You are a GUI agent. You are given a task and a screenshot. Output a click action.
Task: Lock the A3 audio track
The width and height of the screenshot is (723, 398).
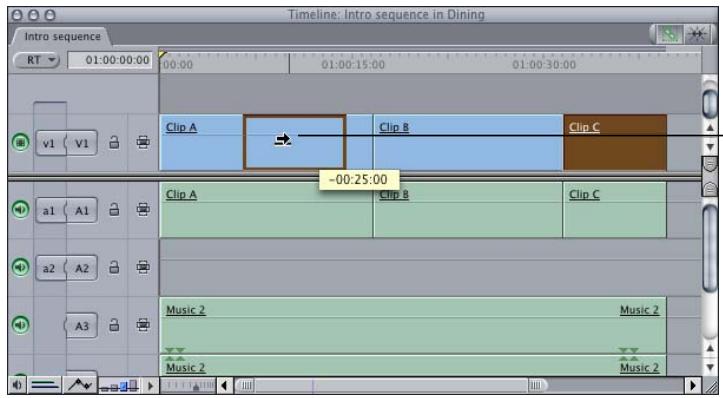click(114, 325)
